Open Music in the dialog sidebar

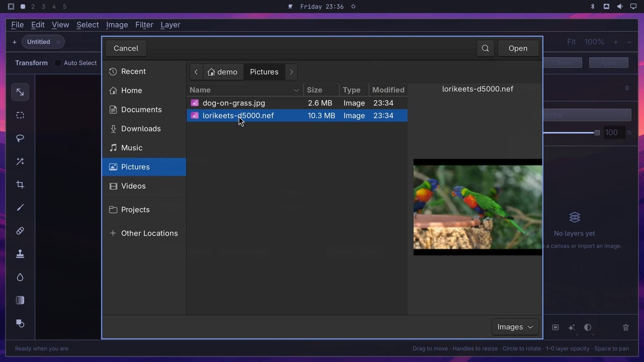pyautogui.click(x=144, y=147)
